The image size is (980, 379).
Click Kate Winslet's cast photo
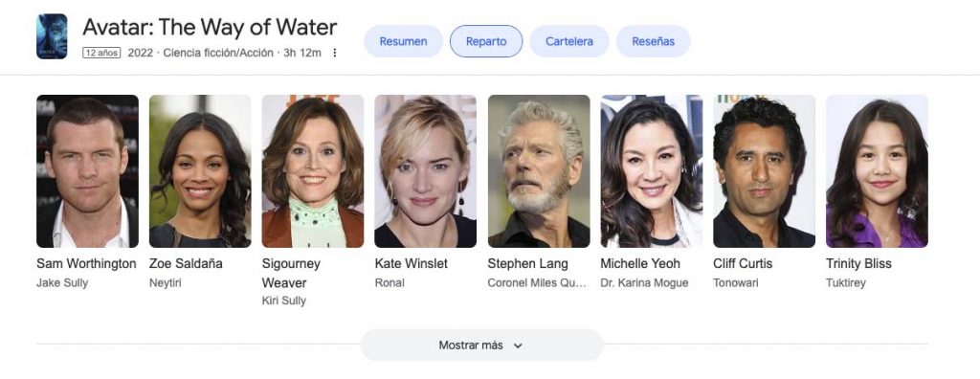tap(426, 171)
